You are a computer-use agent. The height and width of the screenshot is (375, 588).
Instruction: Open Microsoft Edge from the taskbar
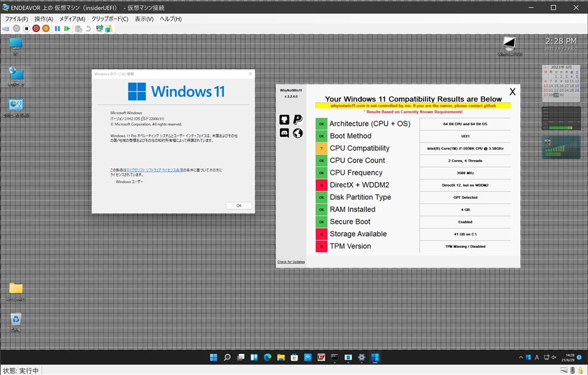pos(267,358)
